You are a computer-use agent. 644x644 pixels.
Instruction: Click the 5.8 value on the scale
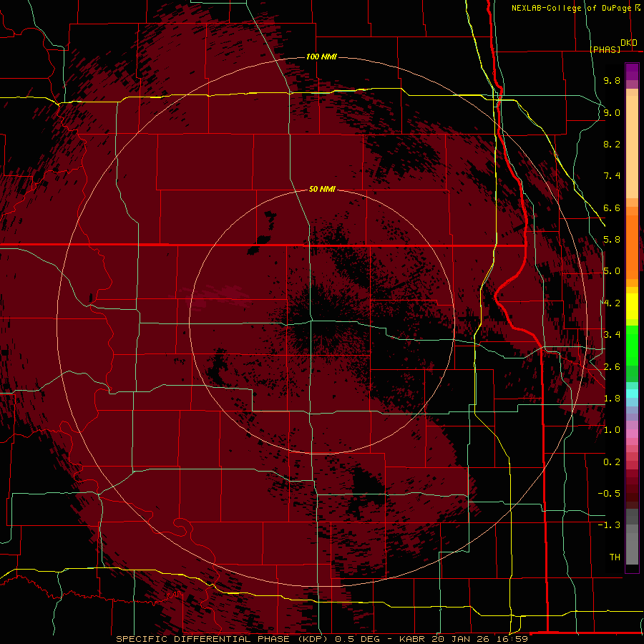(x=612, y=240)
